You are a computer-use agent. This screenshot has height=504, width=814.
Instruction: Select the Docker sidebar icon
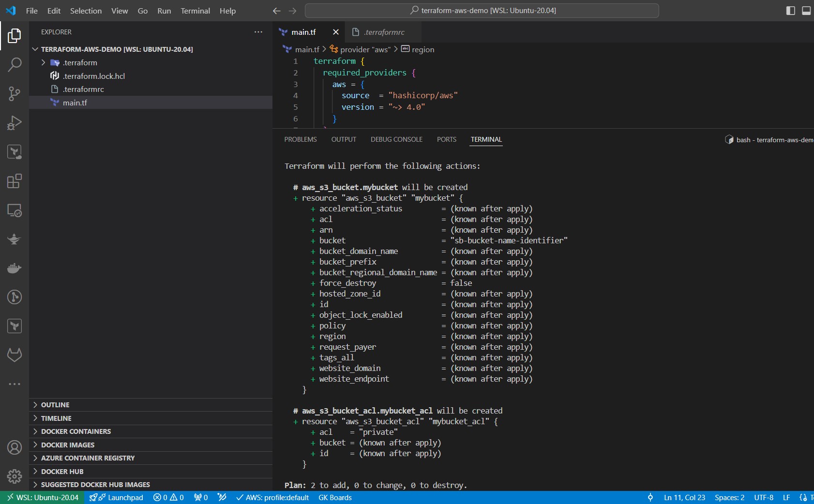point(15,268)
